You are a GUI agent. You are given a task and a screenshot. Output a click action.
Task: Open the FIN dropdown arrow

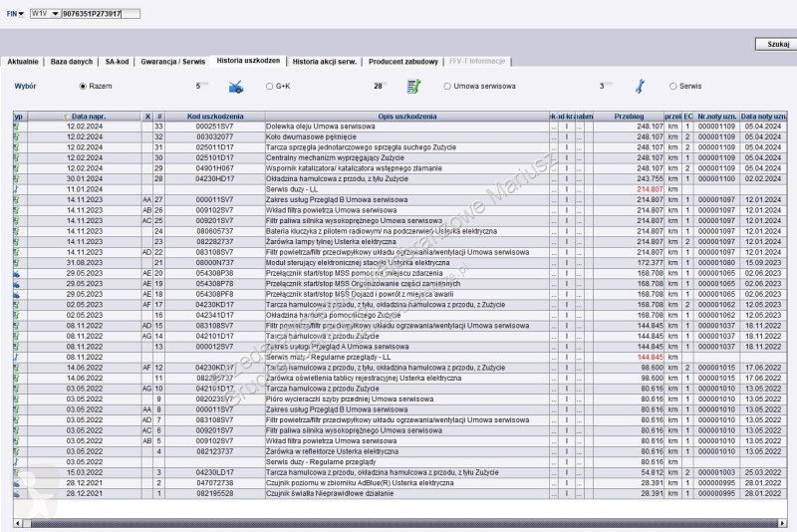(x=21, y=14)
